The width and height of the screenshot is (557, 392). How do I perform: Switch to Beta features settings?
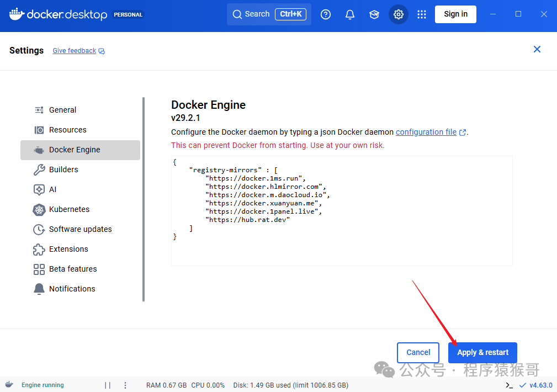pyautogui.click(x=72, y=269)
